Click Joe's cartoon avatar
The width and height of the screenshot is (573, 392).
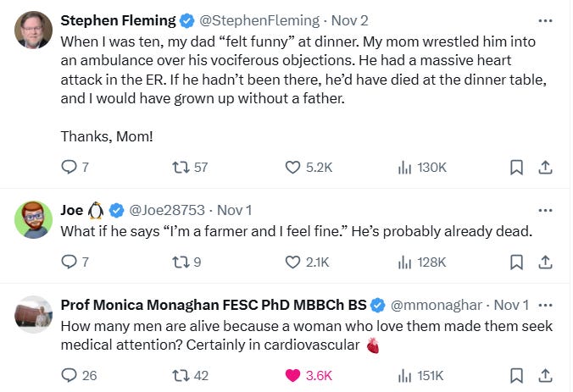(34, 220)
